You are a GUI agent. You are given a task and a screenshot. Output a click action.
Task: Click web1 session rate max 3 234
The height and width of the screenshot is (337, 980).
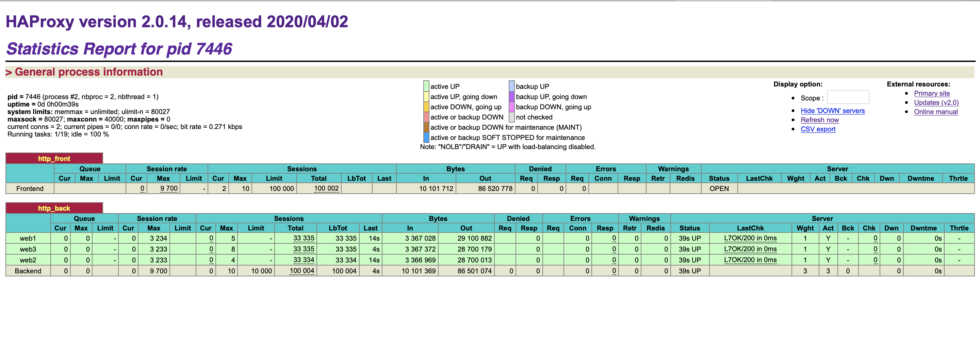coord(158,238)
